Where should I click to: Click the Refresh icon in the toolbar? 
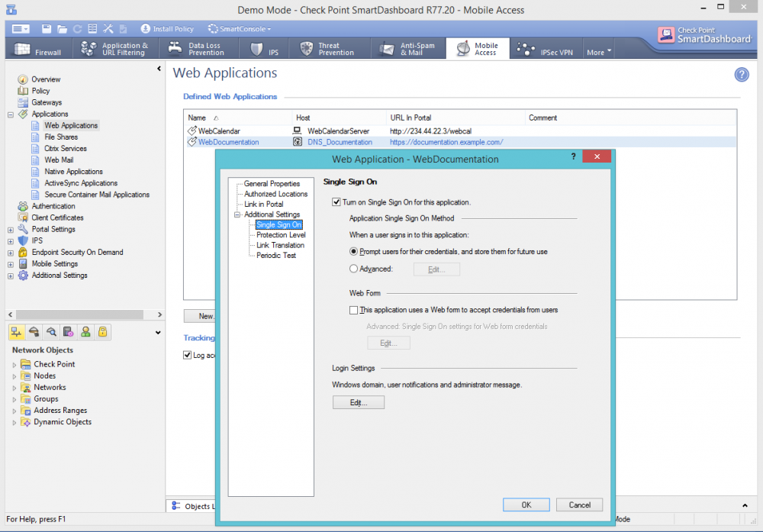(x=77, y=29)
